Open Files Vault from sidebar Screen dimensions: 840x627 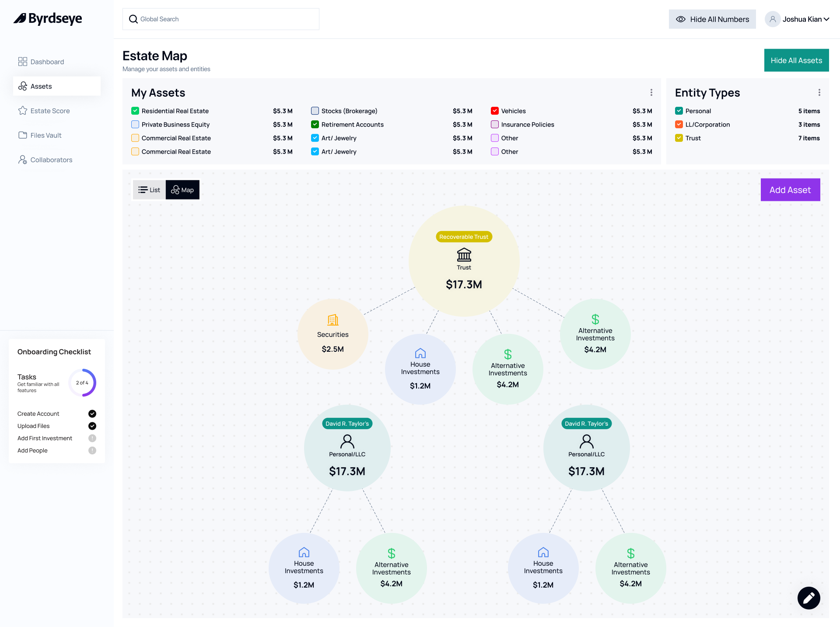57,135
